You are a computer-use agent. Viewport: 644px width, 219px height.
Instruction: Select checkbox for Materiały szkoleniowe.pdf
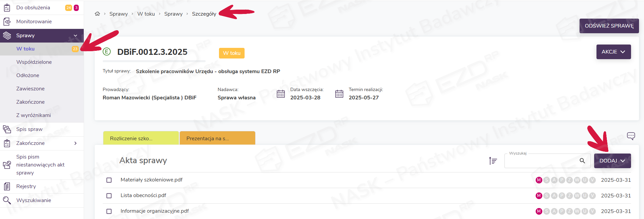[x=109, y=180]
